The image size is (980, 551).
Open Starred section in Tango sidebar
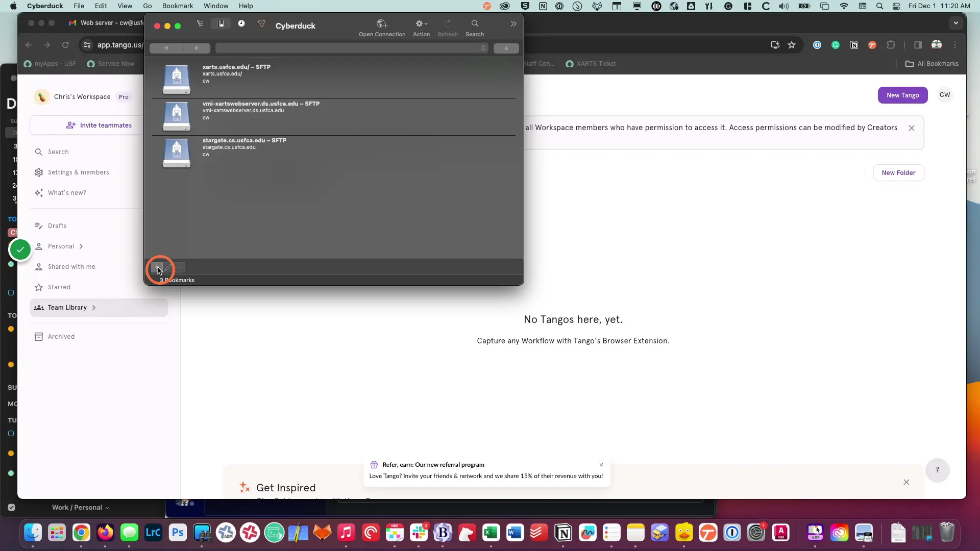pyautogui.click(x=59, y=287)
